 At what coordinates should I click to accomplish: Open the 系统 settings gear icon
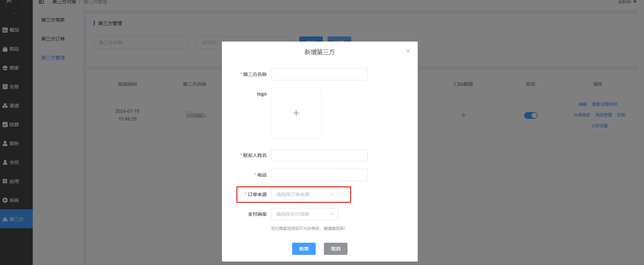coord(5,200)
